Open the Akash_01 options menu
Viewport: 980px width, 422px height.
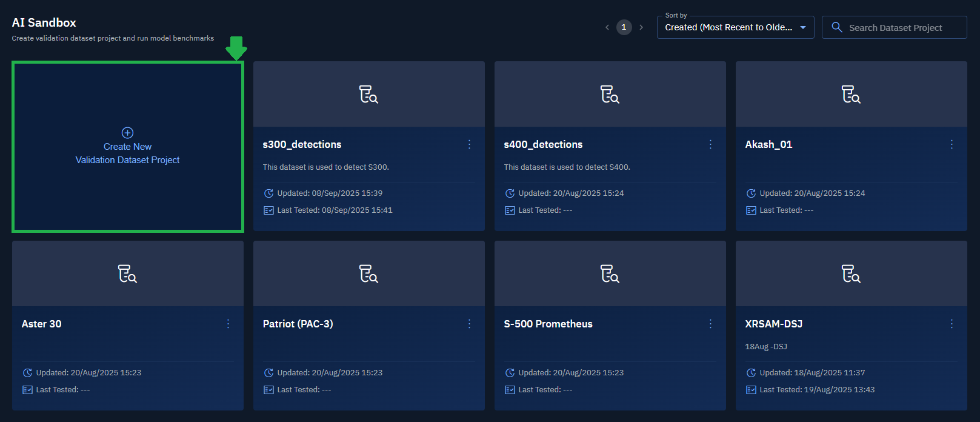point(952,144)
